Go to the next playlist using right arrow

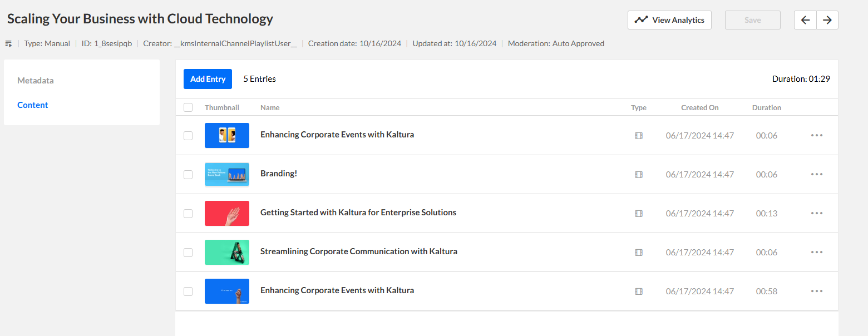[827, 20]
